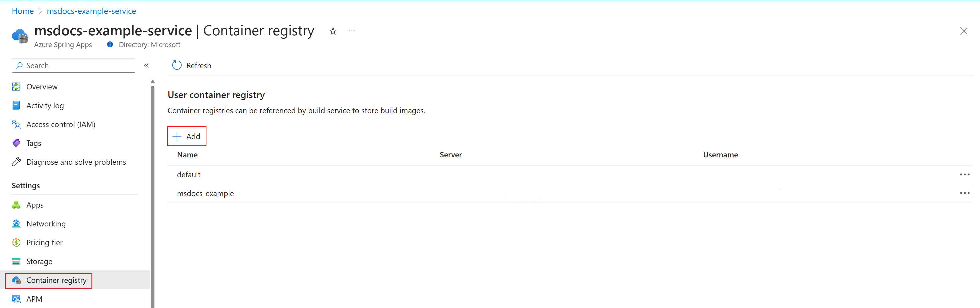980x308 pixels.
Task: Favorite this page with the star icon
Action: click(333, 31)
